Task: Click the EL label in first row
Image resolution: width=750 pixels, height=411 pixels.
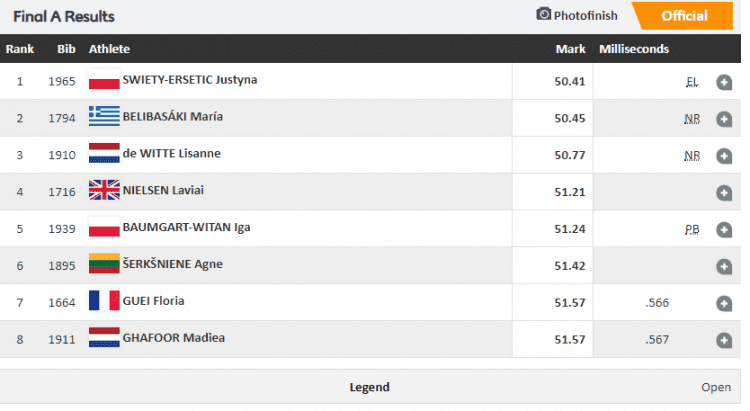Action: pyautogui.click(x=691, y=82)
